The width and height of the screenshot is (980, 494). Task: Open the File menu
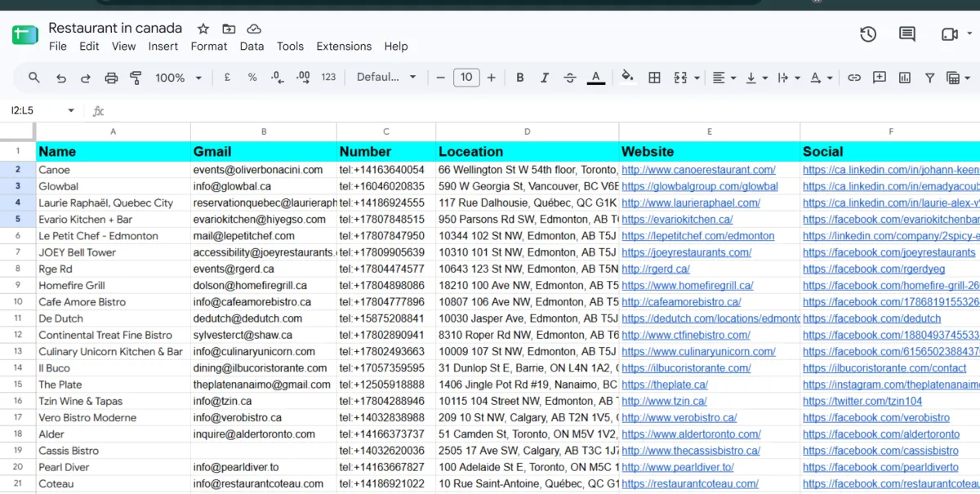(58, 47)
